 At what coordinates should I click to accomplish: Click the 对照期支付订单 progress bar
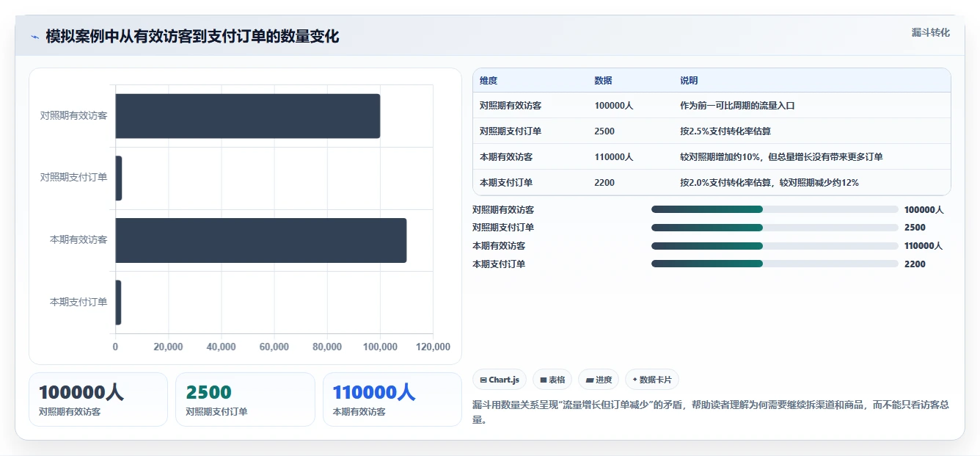[x=775, y=228]
